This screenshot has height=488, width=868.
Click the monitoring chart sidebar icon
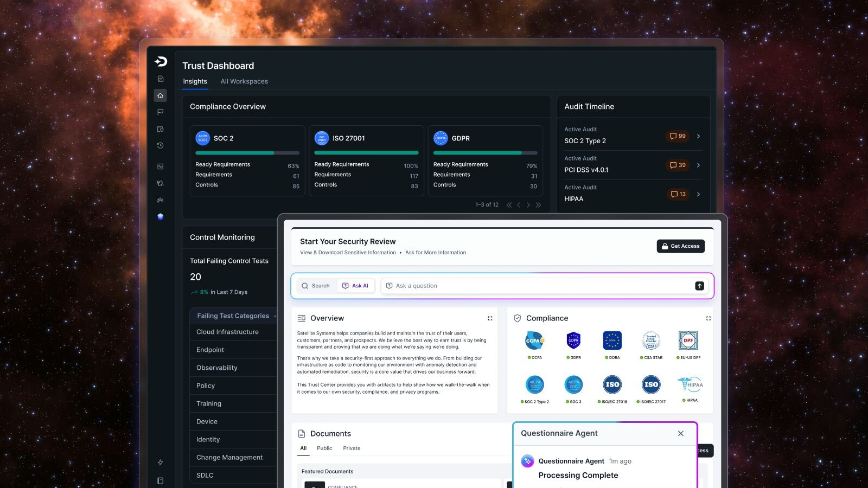(x=160, y=166)
